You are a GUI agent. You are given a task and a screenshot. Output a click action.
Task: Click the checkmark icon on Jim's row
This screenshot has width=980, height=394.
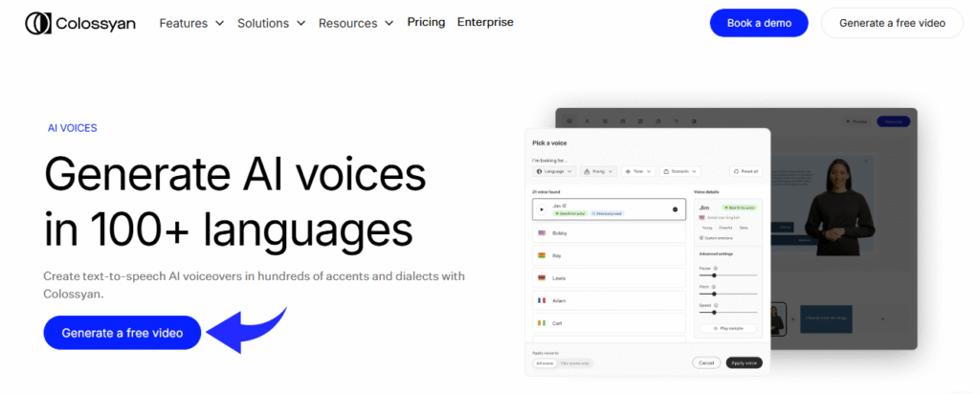675,209
